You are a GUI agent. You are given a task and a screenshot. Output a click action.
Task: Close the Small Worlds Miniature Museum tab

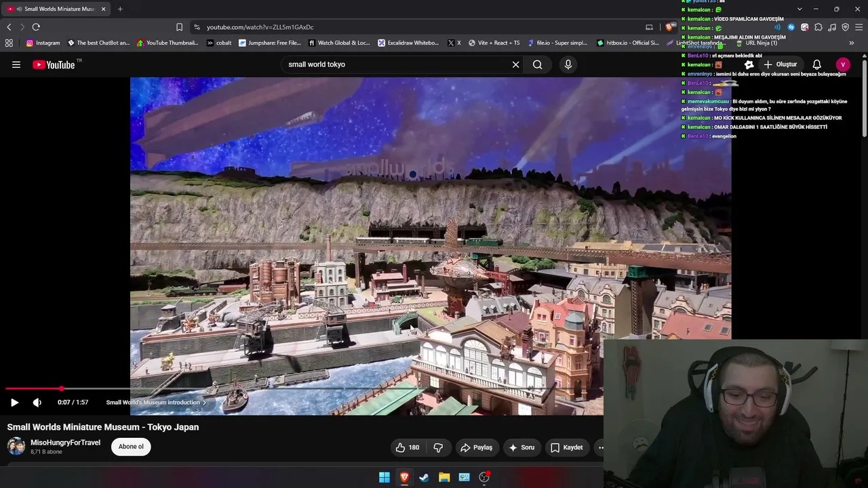(104, 9)
